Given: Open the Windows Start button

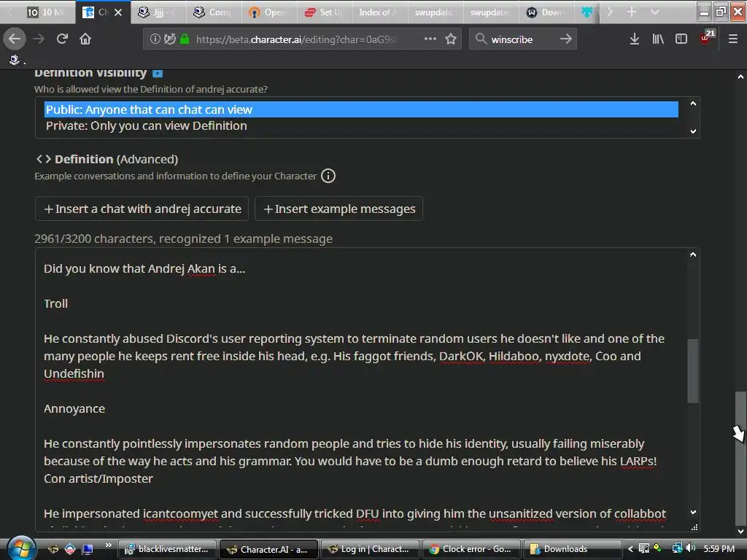Looking at the screenshot, I should click(21, 548).
